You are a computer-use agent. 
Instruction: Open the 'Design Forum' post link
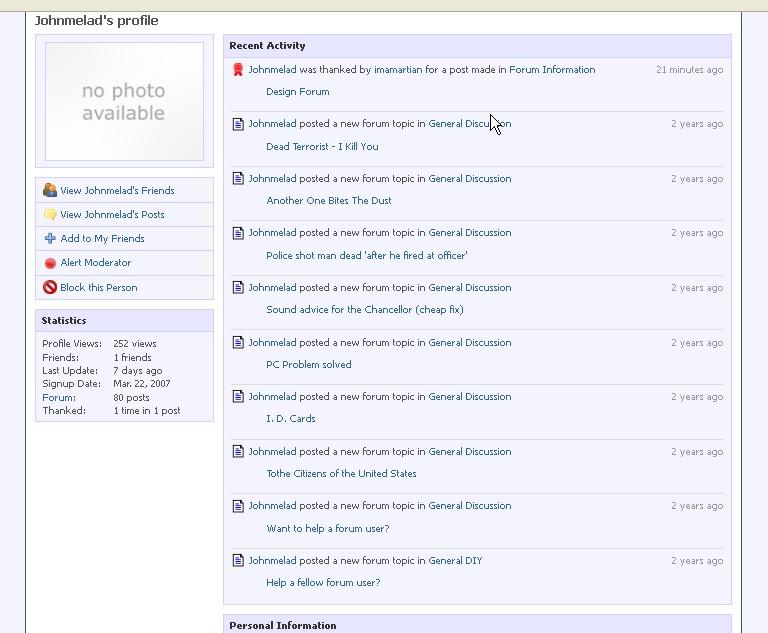[x=297, y=92]
